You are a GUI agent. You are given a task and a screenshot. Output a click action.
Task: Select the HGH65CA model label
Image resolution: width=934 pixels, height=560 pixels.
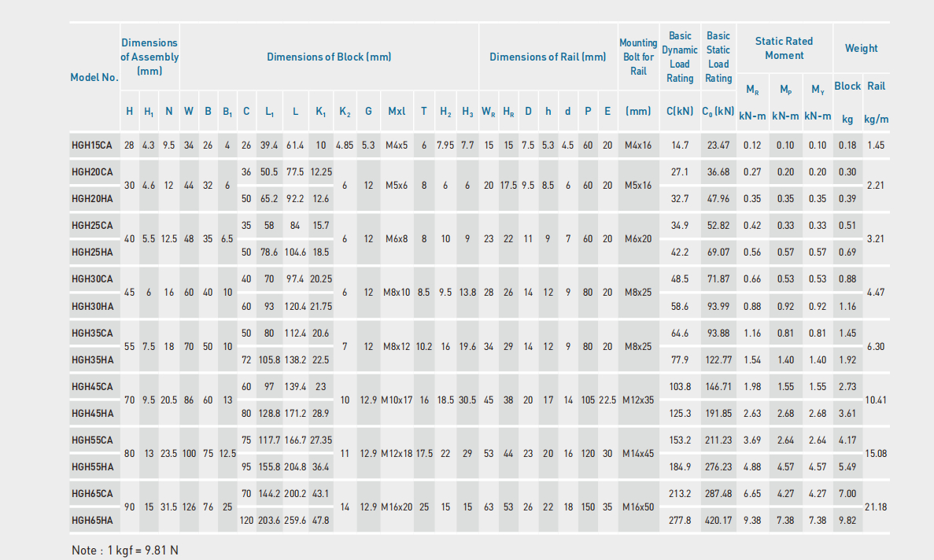click(x=92, y=494)
